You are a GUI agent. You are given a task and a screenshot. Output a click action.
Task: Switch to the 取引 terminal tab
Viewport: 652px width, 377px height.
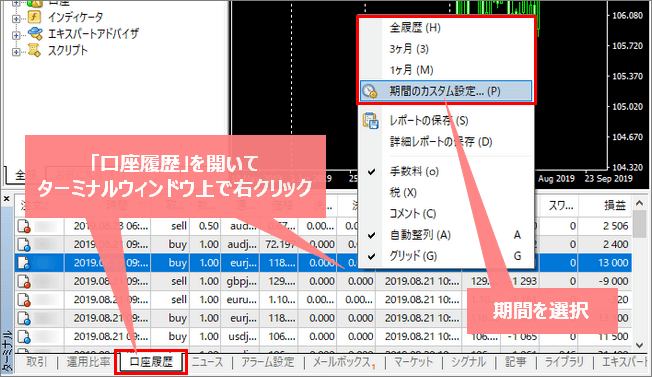click(x=37, y=362)
